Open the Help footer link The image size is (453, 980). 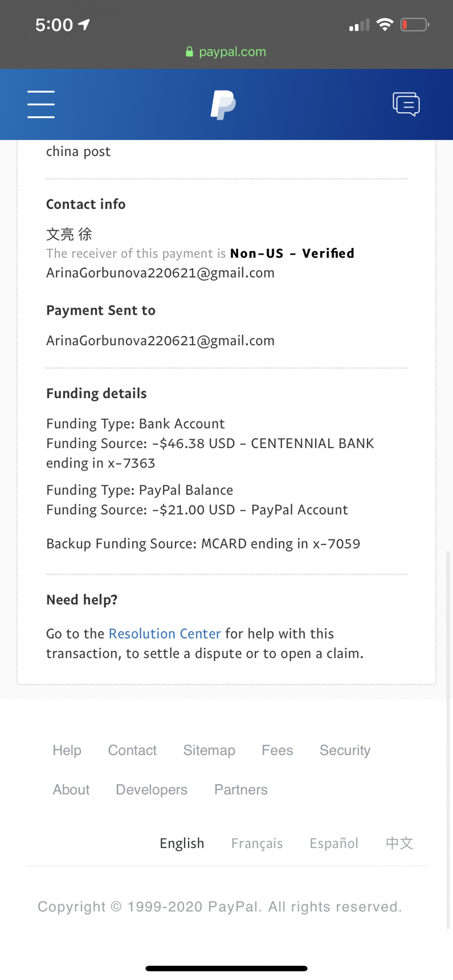pos(67,750)
